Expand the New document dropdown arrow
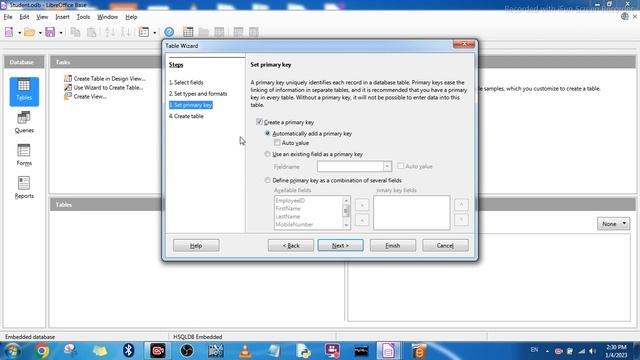Viewport: 640px width, 360px height. [19, 33]
